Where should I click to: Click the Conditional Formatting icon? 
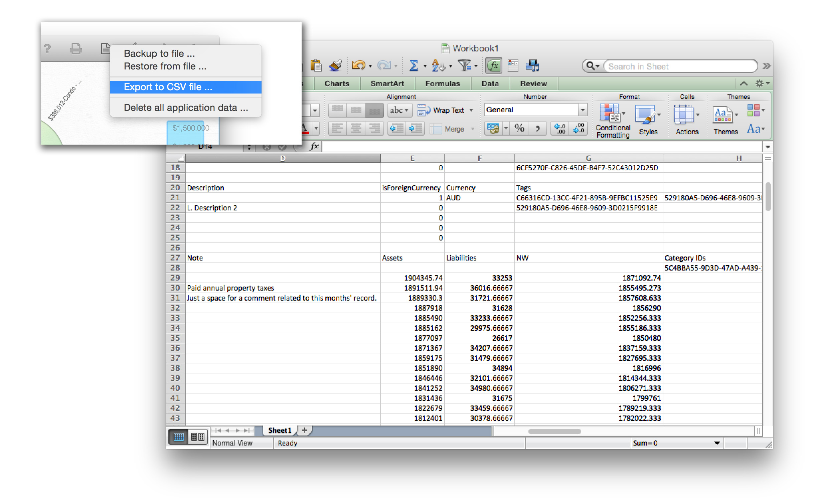(610, 113)
